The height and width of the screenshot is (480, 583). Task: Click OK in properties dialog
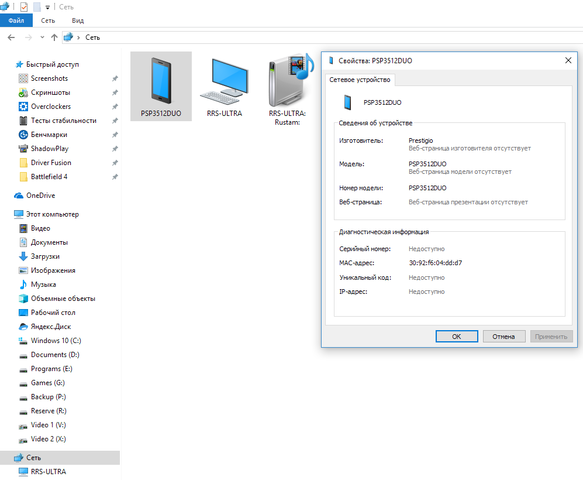(x=457, y=336)
